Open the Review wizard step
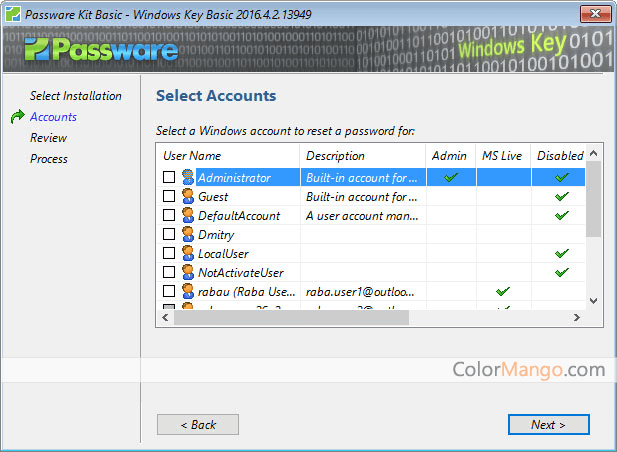Image resolution: width=617 pixels, height=452 pixels. [x=48, y=138]
